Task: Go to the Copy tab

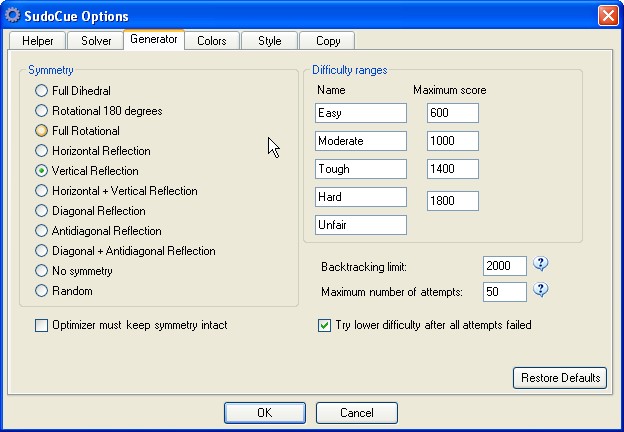Action: [x=328, y=41]
